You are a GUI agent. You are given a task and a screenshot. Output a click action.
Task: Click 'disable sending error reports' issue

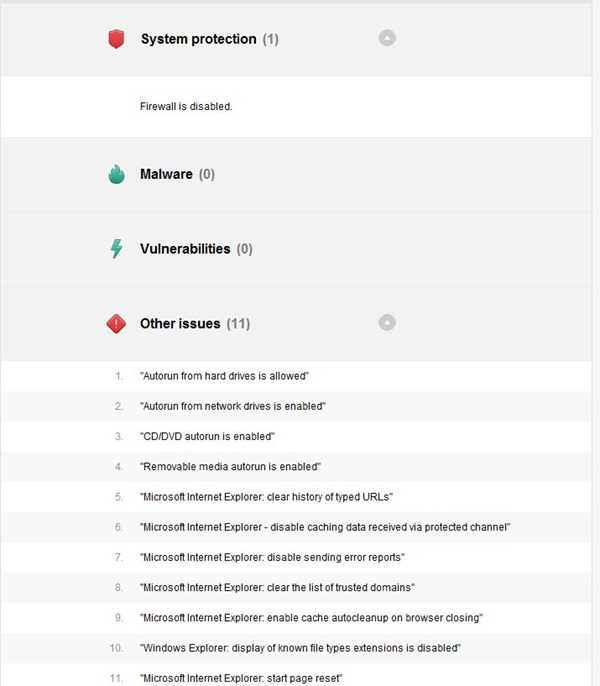coord(272,557)
